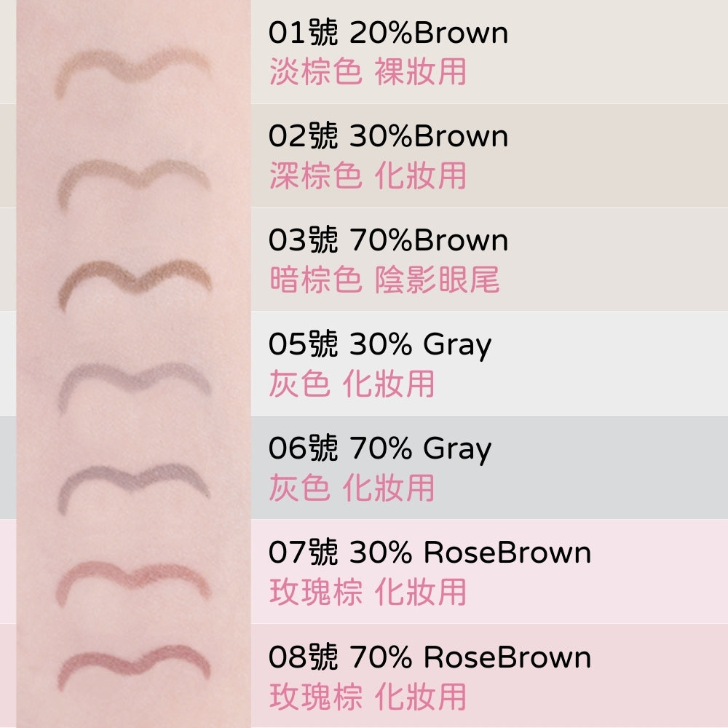Screen dimensions: 728x728
Task: Select the 02號 30%Brown eyebrow swatch
Action: point(134,175)
